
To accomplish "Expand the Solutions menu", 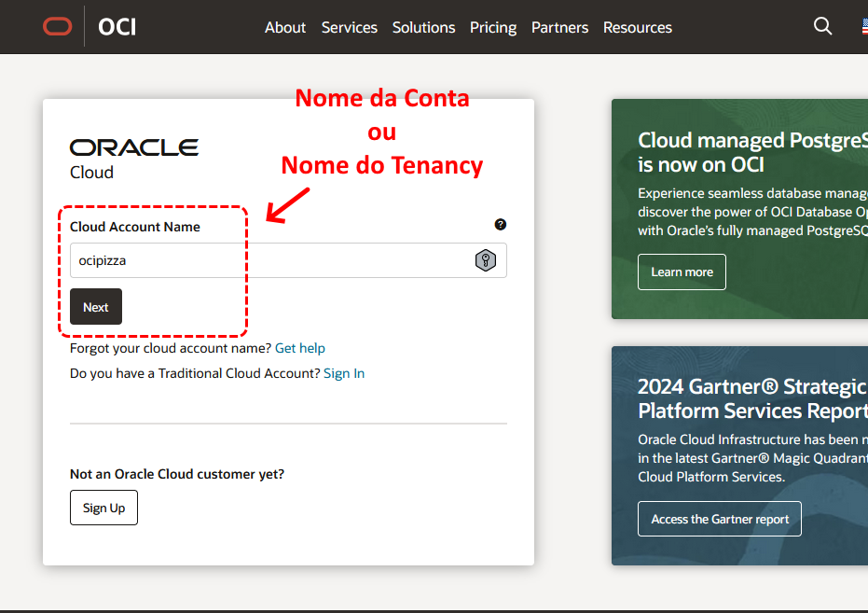I will pyautogui.click(x=423, y=27).
